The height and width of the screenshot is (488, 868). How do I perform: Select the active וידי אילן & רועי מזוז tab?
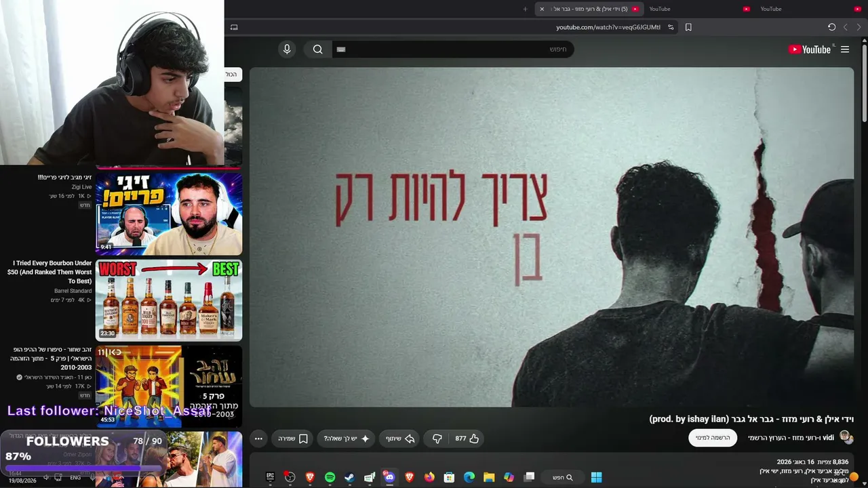pyautogui.click(x=589, y=9)
